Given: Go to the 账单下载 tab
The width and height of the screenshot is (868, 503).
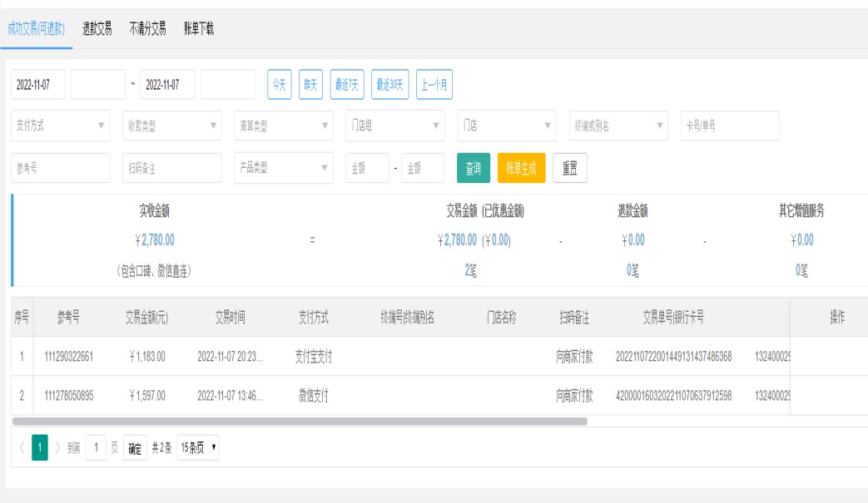Looking at the screenshot, I should point(199,29).
